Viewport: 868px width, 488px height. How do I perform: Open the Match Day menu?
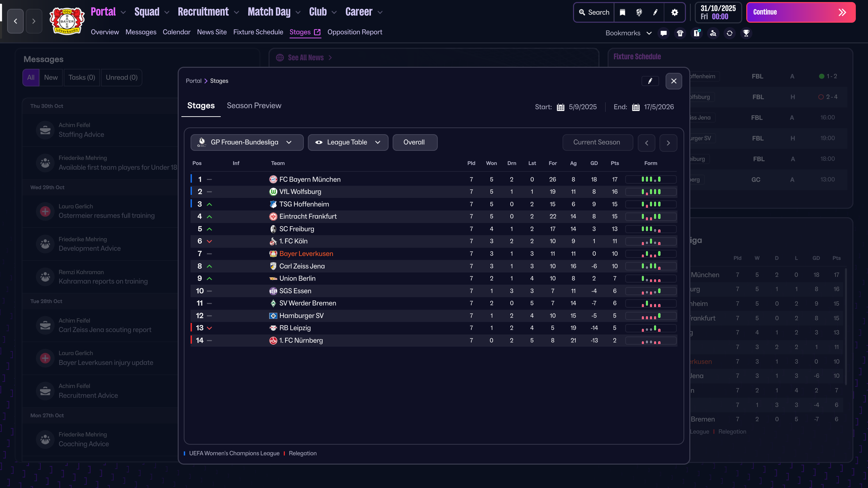269,11
